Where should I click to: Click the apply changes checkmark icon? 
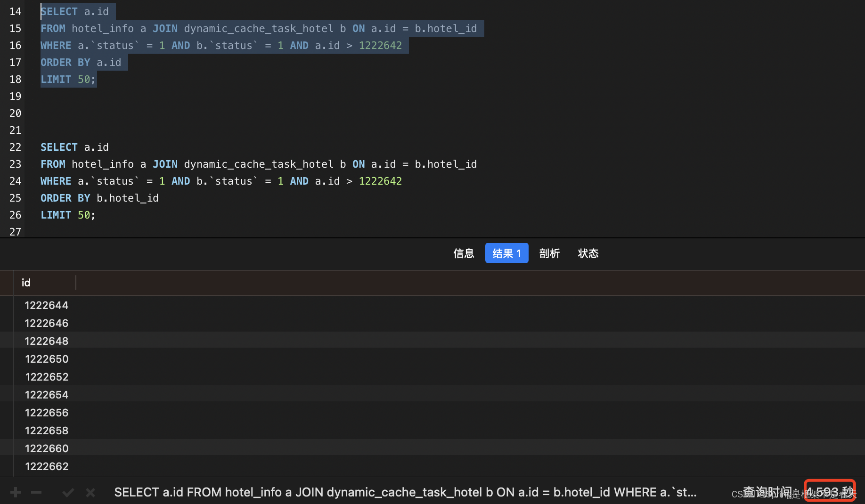(68, 493)
